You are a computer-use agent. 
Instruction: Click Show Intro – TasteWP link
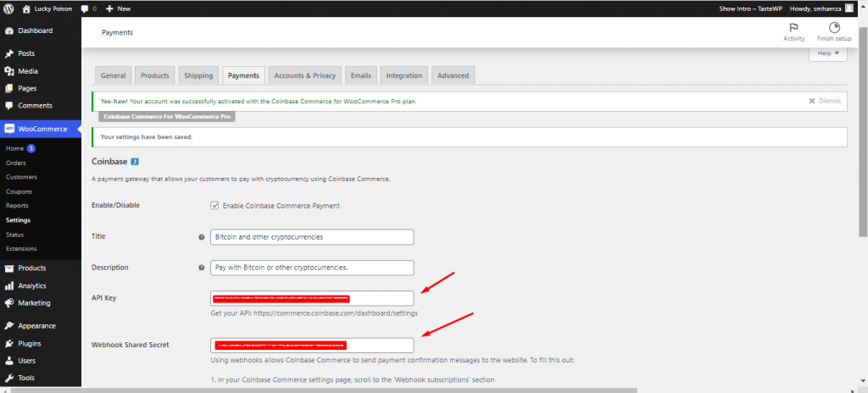click(750, 8)
